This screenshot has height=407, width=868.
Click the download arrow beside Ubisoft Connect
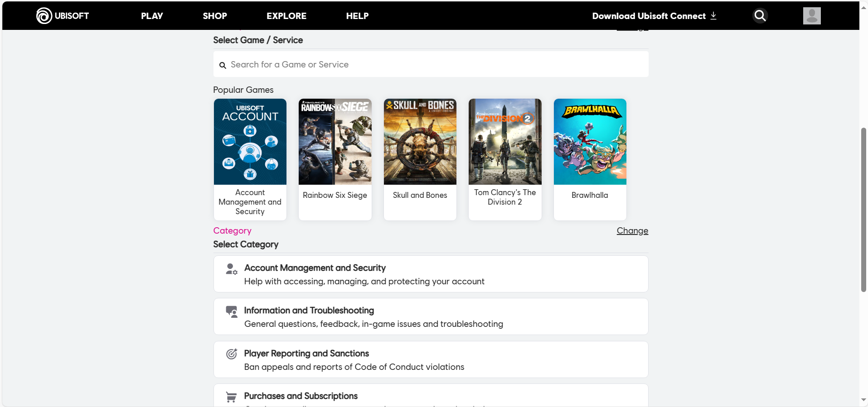tap(713, 16)
